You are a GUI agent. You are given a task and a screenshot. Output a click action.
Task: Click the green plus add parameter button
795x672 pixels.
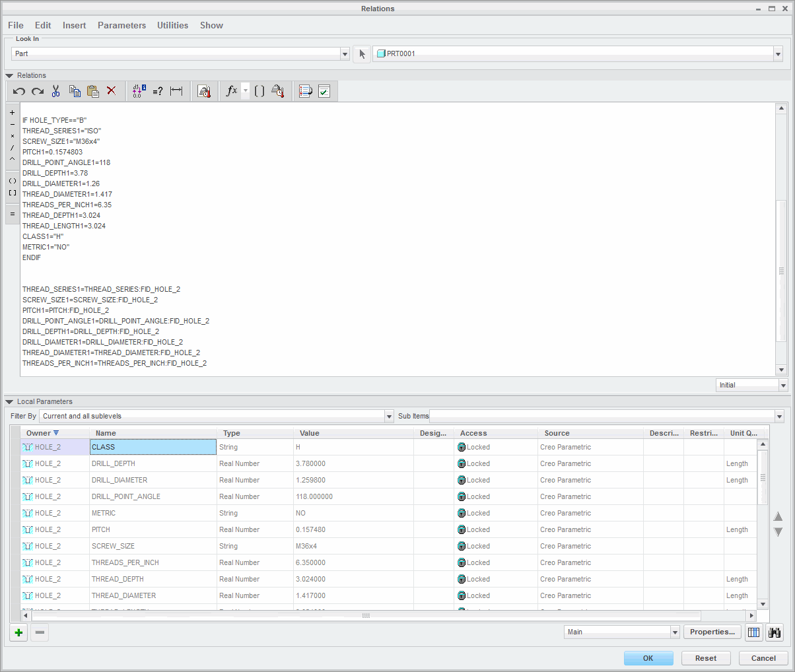18,632
